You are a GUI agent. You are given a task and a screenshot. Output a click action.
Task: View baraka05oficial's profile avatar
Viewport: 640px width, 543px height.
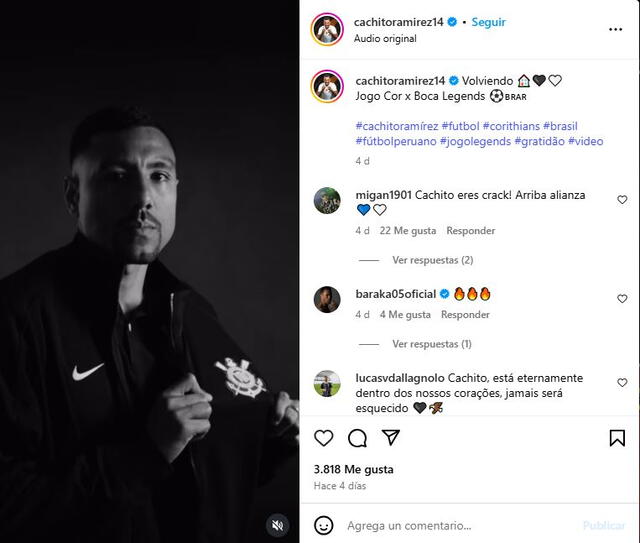[x=327, y=300]
